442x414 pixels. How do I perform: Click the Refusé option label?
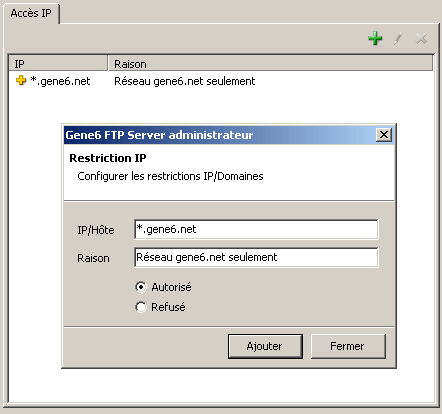tap(168, 307)
